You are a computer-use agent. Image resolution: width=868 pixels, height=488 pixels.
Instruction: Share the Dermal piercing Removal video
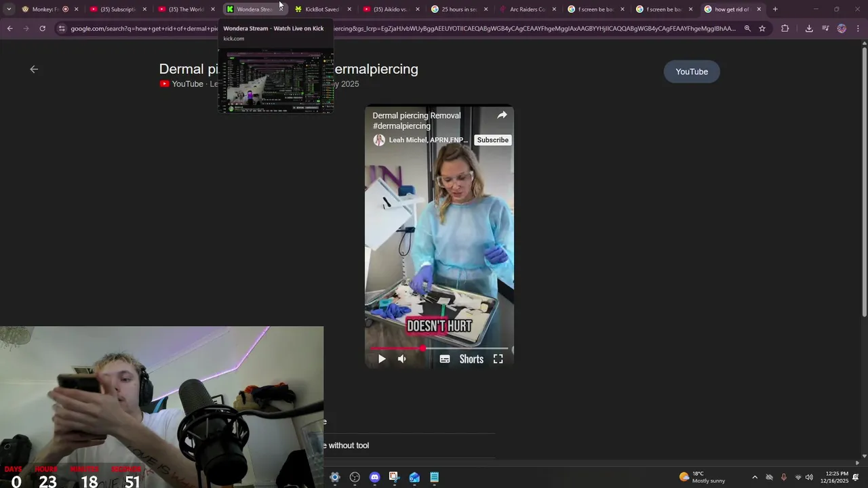pyautogui.click(x=502, y=115)
